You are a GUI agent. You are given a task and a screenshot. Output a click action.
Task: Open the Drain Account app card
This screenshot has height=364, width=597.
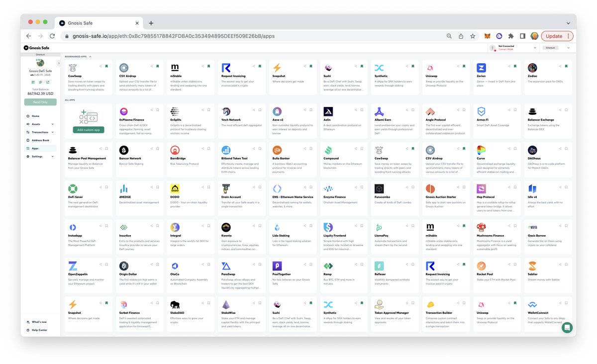[x=242, y=198]
